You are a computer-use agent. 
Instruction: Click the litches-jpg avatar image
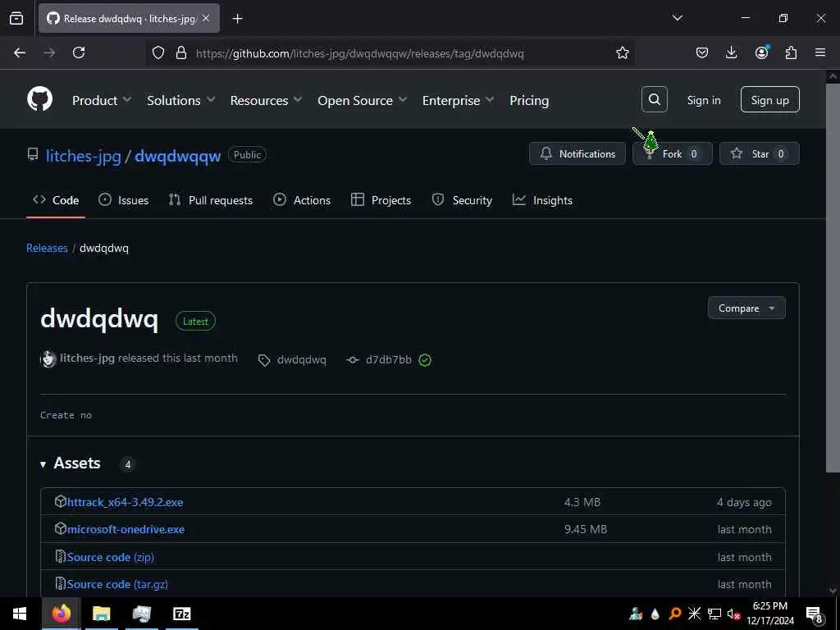(48, 359)
